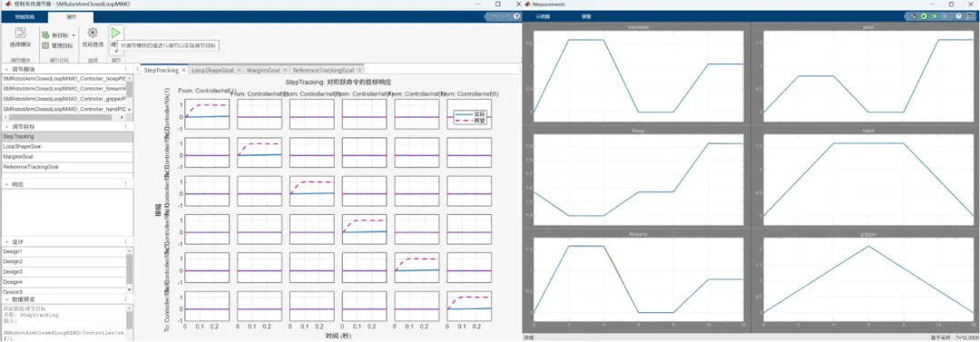Switch to the 控制系统 ribbon tab
The image size is (980, 342).
click(24, 17)
